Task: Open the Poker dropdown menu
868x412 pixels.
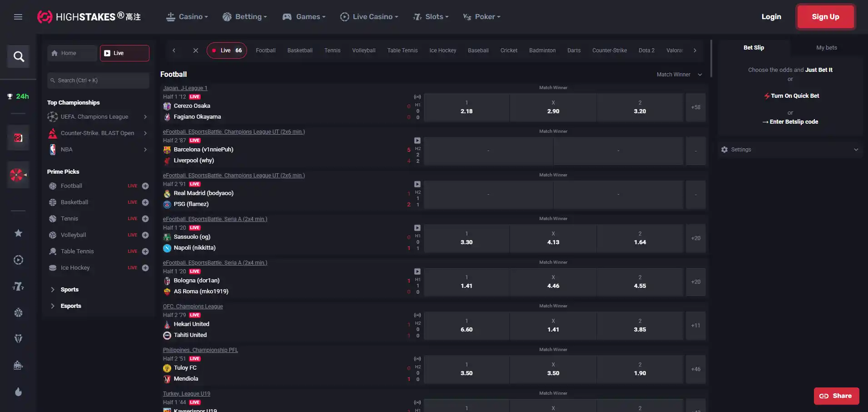Action: [481, 17]
